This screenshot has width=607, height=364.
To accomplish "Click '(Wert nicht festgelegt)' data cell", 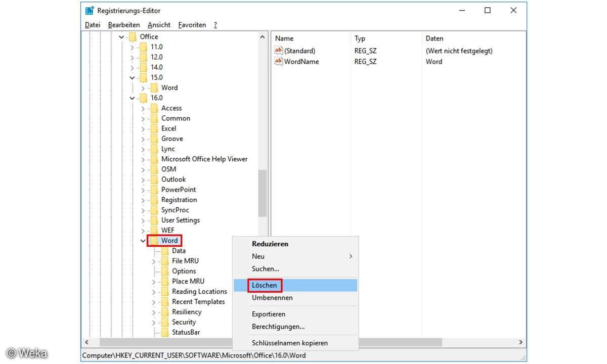I will click(x=459, y=51).
